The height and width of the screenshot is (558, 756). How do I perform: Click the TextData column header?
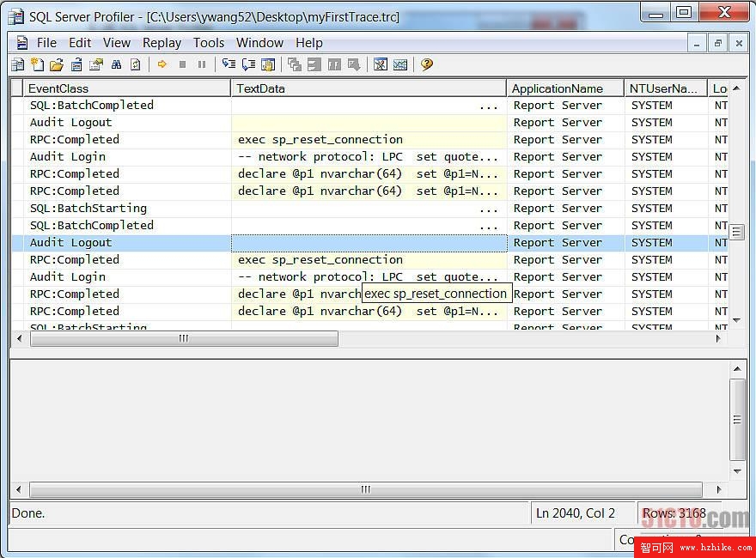pos(369,88)
